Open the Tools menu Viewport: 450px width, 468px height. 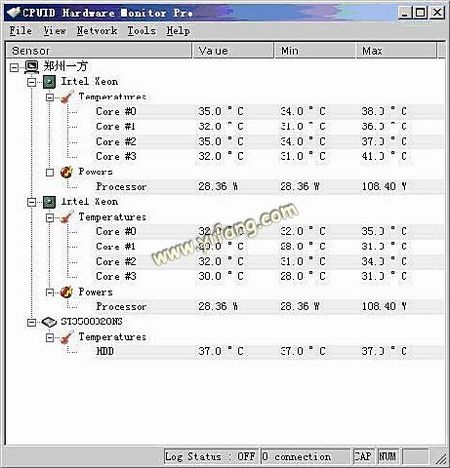142,31
